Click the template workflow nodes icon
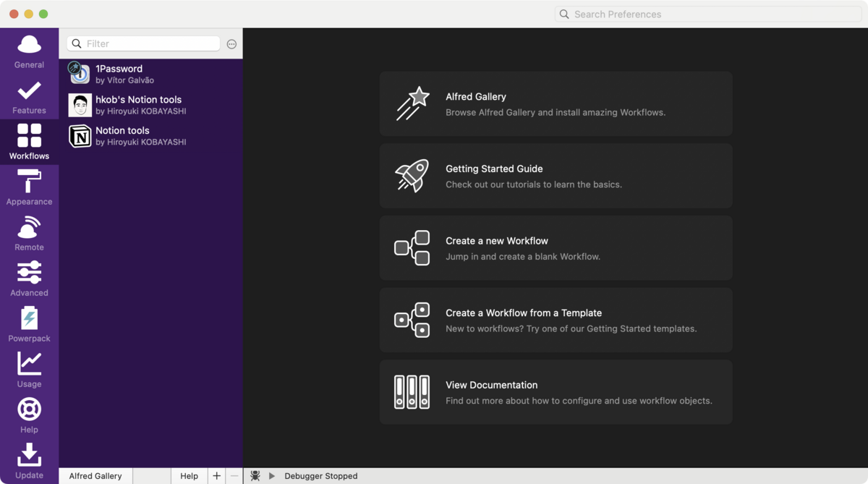This screenshot has width=868, height=484. 412,320
